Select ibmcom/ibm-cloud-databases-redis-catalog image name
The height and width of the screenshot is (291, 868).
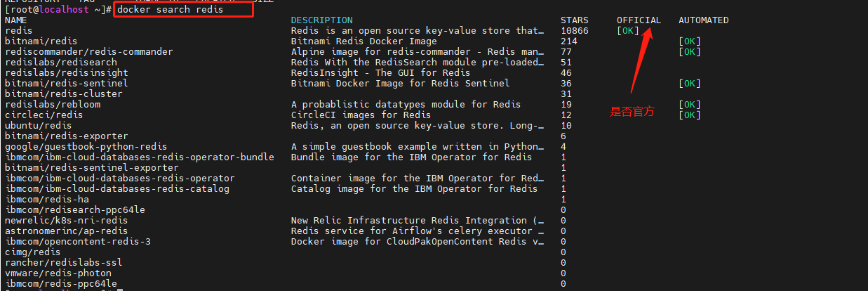(x=116, y=189)
